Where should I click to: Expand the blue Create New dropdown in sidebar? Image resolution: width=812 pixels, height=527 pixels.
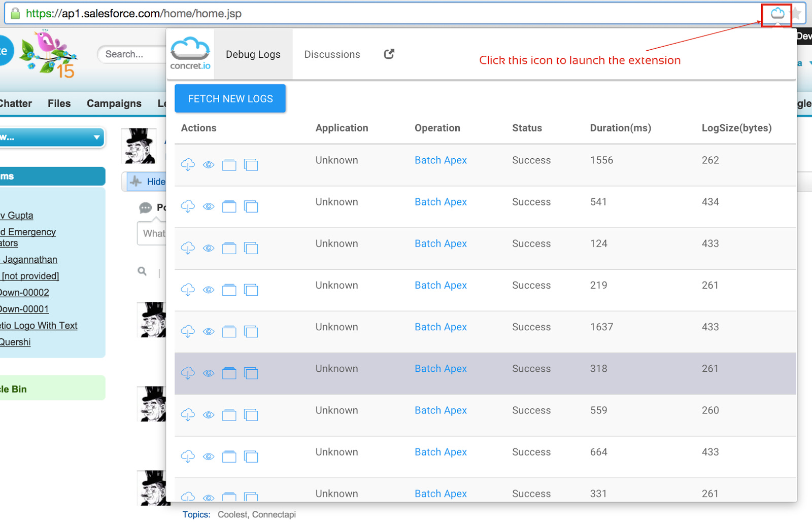point(52,137)
